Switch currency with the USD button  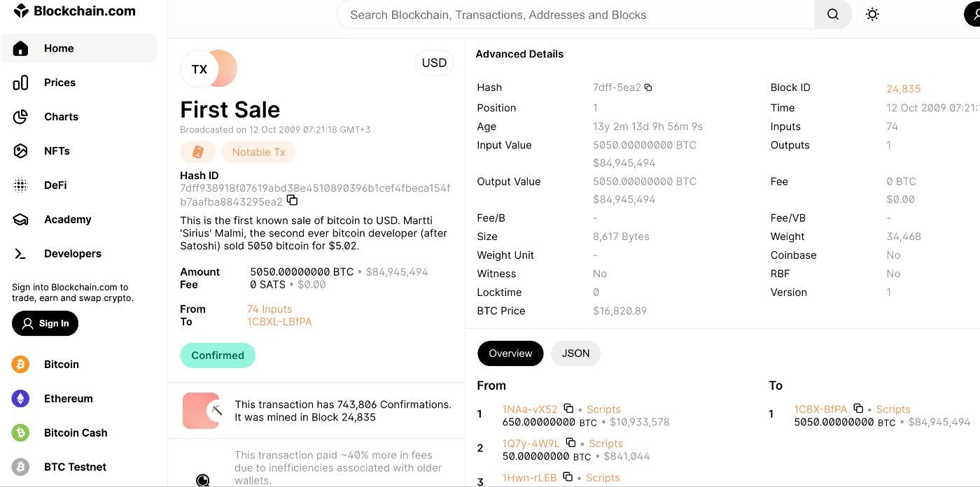(x=434, y=63)
